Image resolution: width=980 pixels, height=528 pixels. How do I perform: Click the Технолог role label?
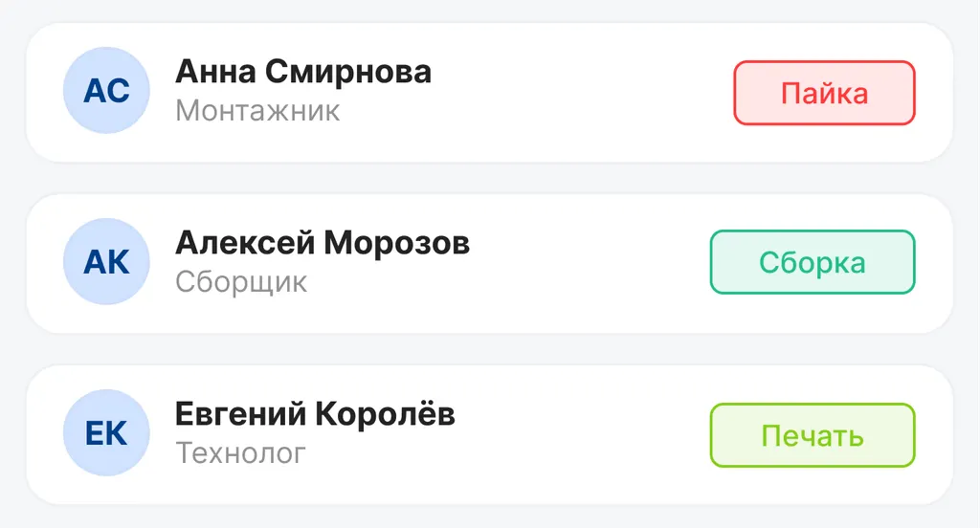coord(240,452)
